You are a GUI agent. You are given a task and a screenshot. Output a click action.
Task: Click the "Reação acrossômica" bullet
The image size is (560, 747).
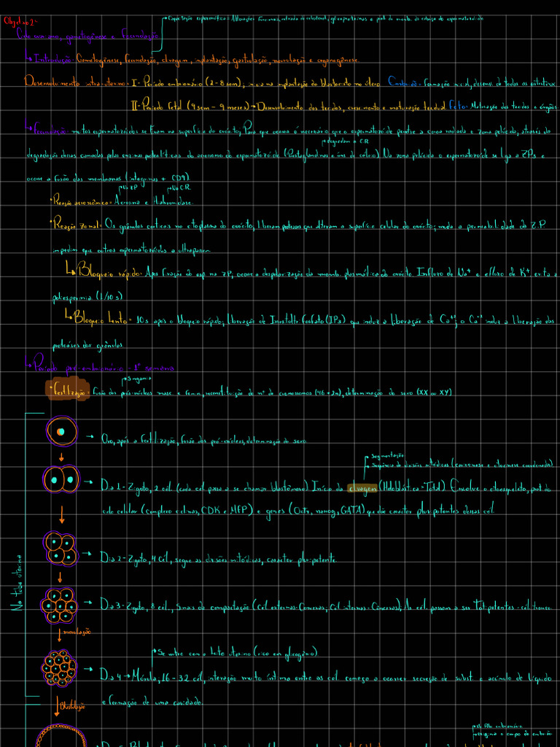pos(80,202)
